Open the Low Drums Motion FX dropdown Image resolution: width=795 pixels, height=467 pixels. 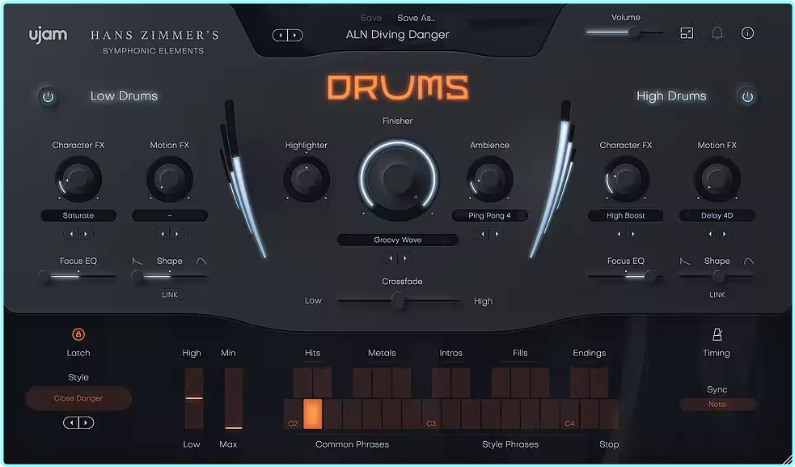point(169,215)
